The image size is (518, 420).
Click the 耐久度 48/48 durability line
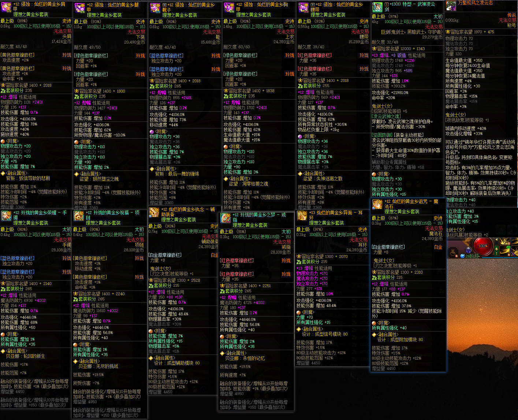tap(14, 47)
